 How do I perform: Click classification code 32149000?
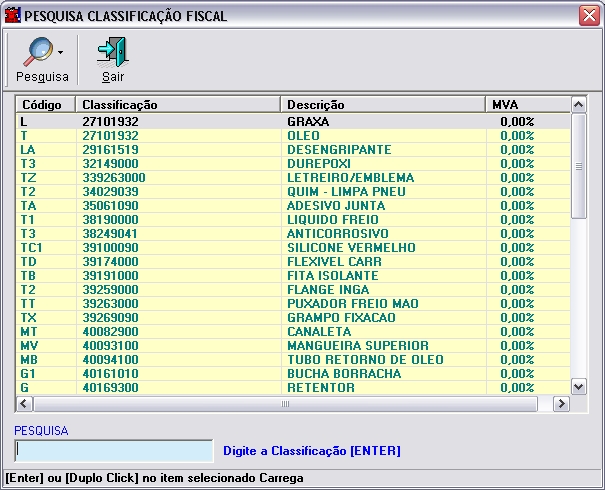(110, 164)
